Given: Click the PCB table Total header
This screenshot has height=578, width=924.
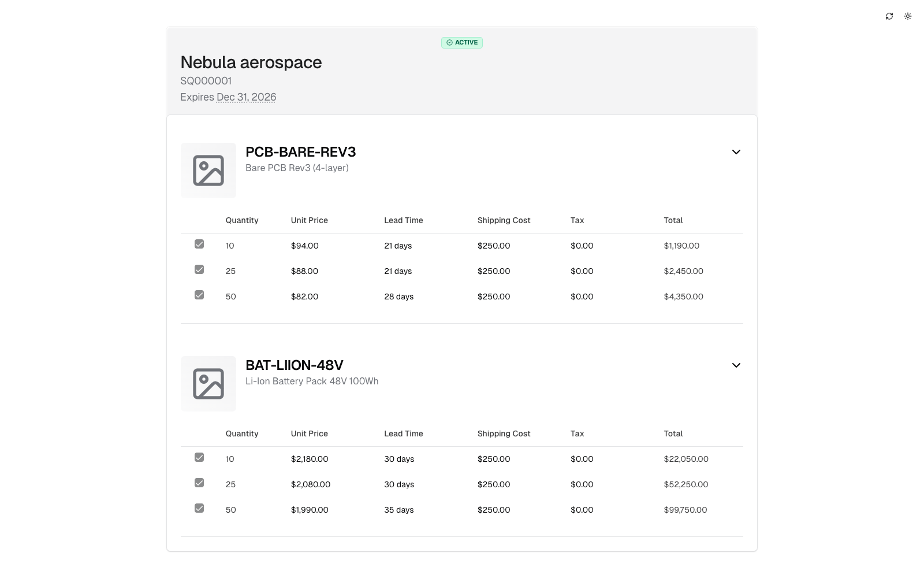Looking at the screenshot, I should (x=673, y=220).
